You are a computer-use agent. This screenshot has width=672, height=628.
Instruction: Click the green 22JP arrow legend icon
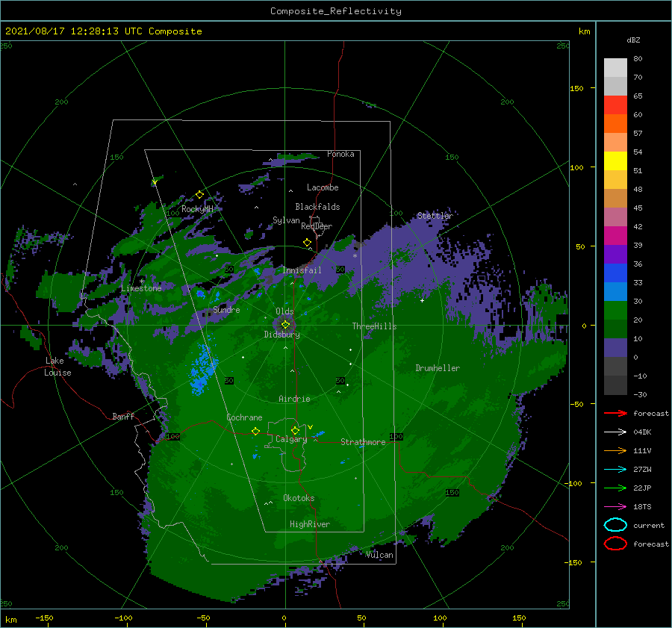pos(615,488)
